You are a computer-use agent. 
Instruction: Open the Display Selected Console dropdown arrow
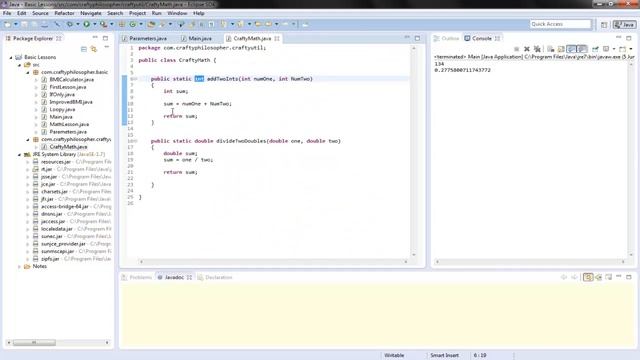614,49
